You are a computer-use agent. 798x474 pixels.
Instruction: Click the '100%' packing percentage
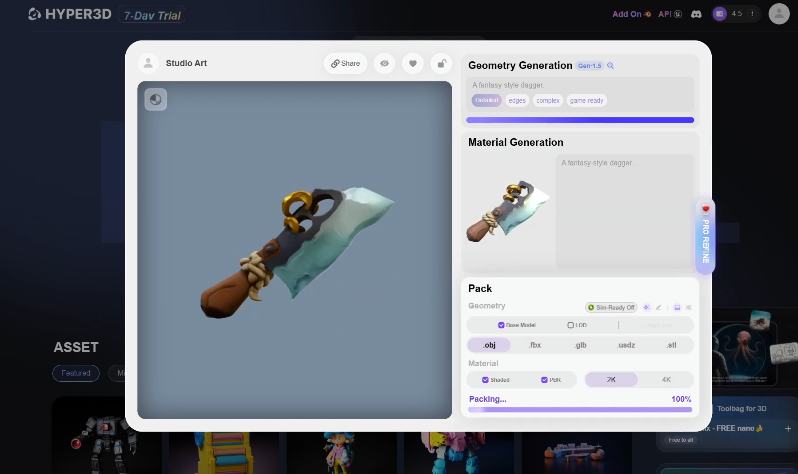pyautogui.click(x=681, y=399)
